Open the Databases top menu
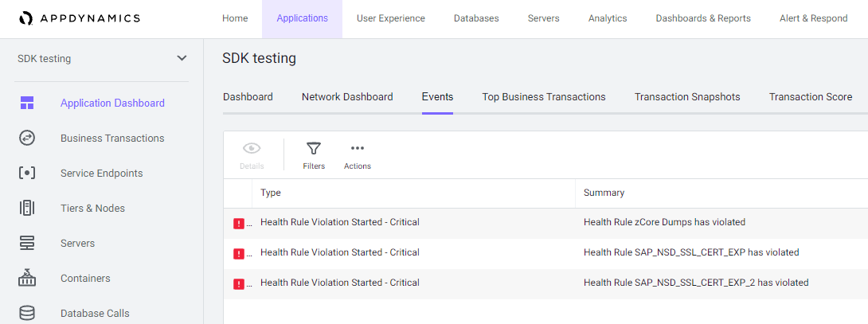 pos(476,18)
